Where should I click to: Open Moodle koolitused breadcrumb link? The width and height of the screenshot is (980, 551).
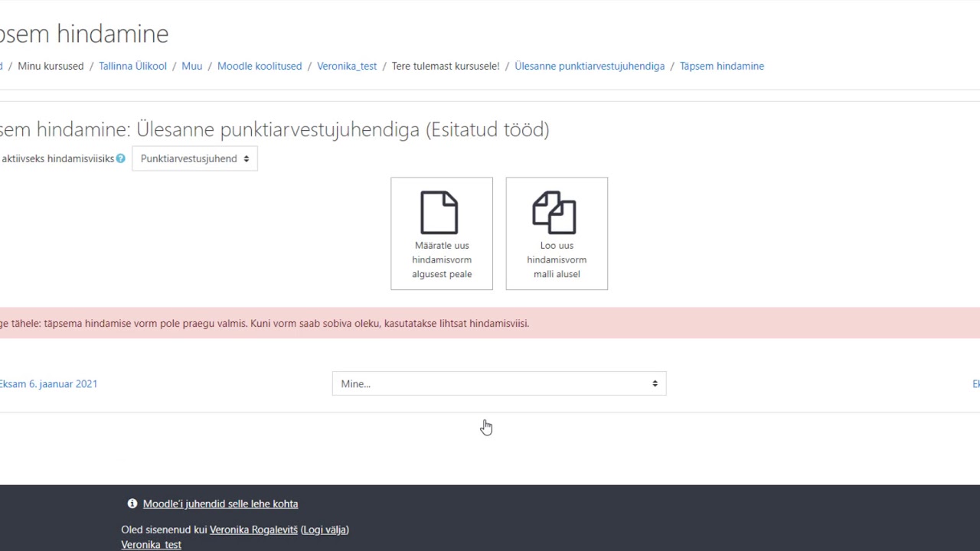point(260,66)
